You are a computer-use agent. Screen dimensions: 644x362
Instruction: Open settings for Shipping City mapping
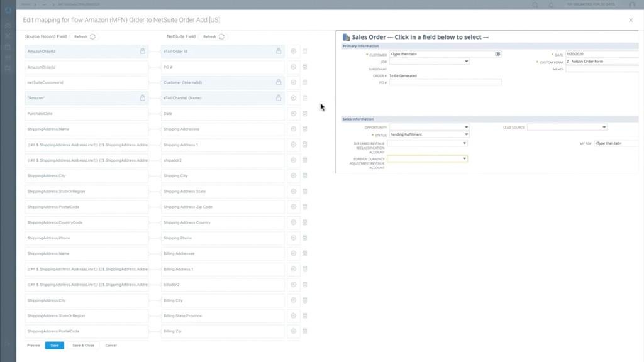pyautogui.click(x=293, y=176)
